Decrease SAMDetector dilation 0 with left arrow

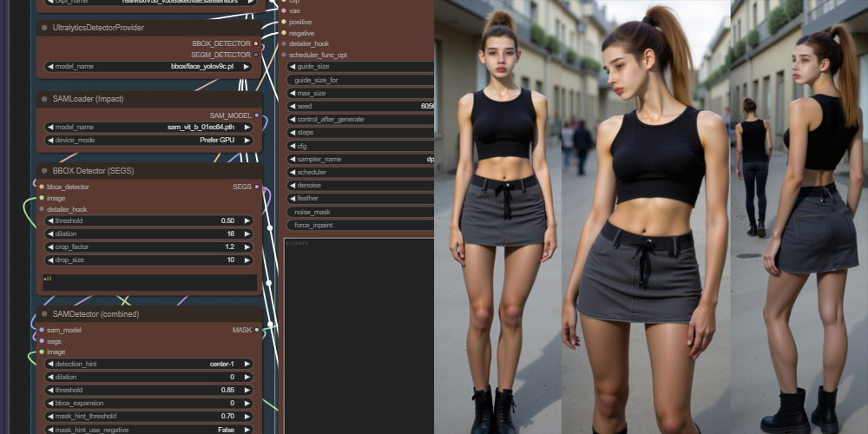[x=50, y=377]
